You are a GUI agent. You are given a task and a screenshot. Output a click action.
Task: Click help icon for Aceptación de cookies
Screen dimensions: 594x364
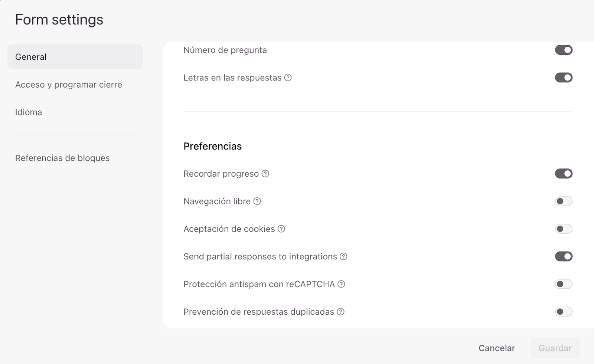click(x=281, y=229)
